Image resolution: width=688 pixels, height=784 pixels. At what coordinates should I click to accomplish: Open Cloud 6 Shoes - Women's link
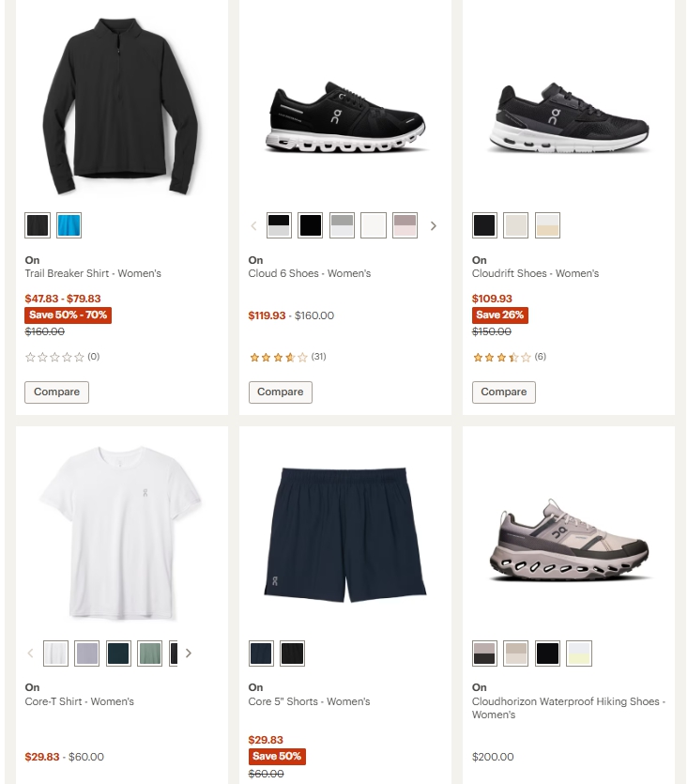click(309, 273)
